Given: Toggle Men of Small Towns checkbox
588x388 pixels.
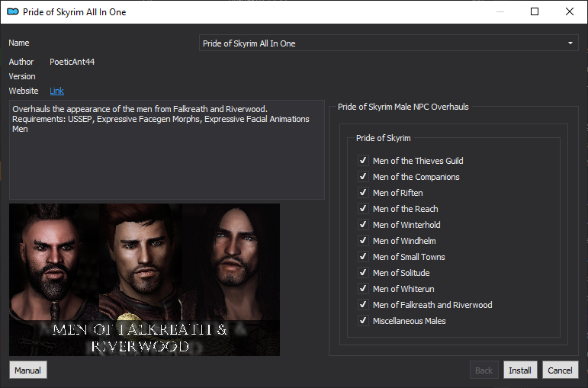Looking at the screenshot, I should click(363, 257).
